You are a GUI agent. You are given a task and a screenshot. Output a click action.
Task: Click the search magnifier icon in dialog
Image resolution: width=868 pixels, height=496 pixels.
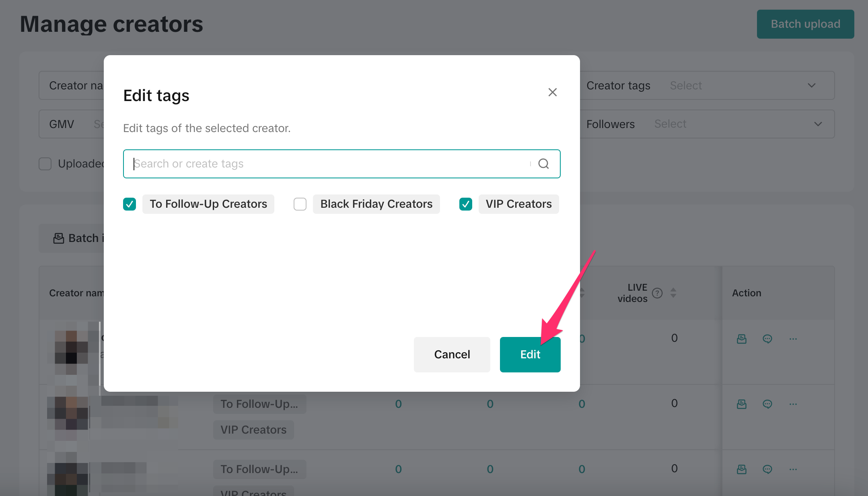coord(543,164)
